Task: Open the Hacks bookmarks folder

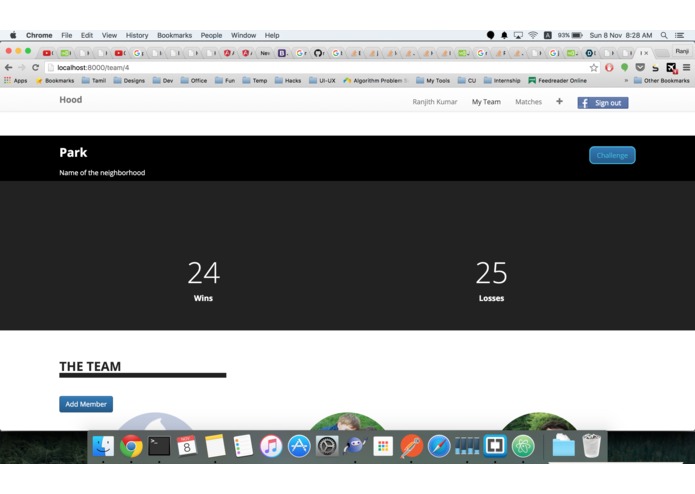Action: 288,81
